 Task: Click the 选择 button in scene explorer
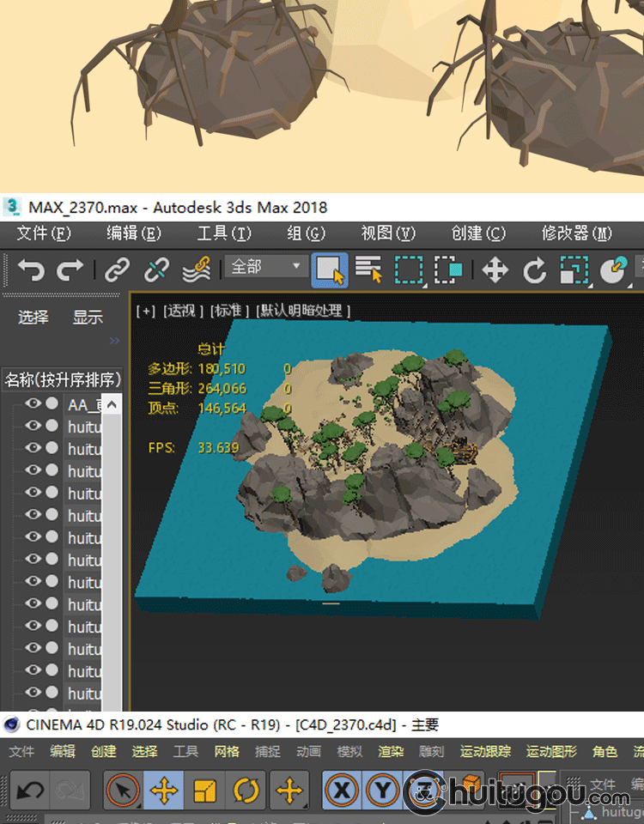coord(33,318)
